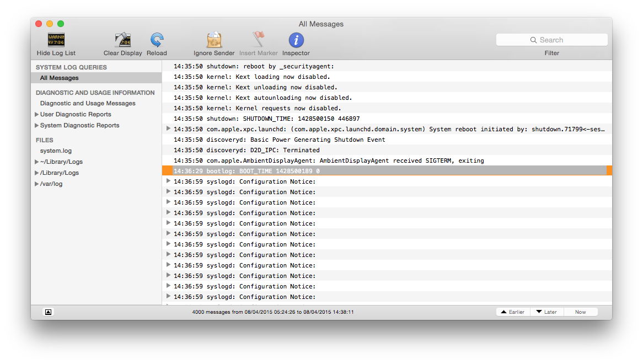Screen dimensions: 643x364
Task: Select Diagnostic and Usage Messages
Action: 88,104
